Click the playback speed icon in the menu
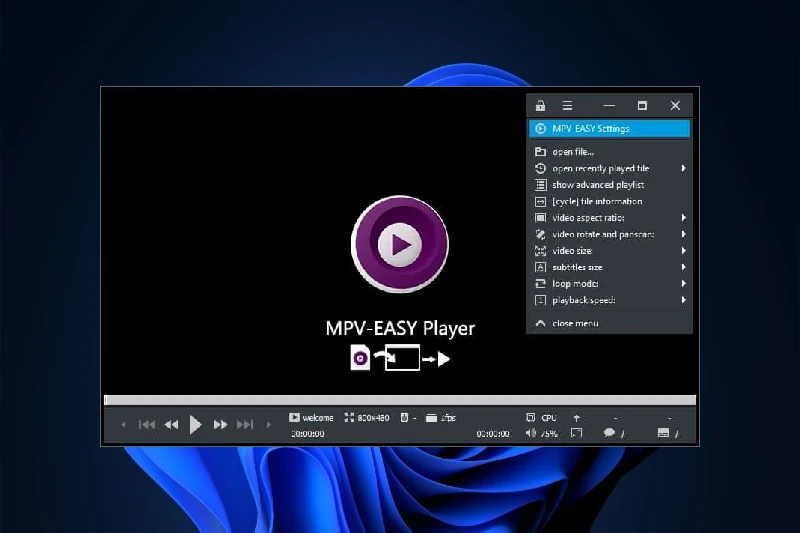The height and width of the screenshot is (533, 800). tap(540, 300)
